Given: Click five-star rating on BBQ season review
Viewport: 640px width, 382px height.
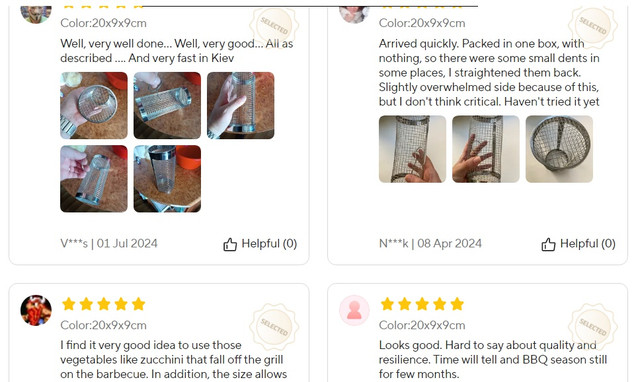Looking at the screenshot, I should [x=422, y=304].
